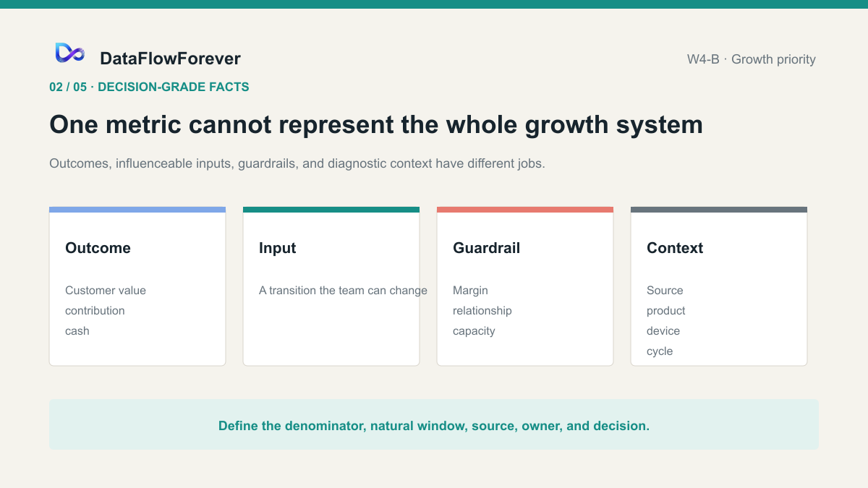Click the blue color bar atop the Outcome card
Screen dimensions: 868x488
tap(137, 210)
